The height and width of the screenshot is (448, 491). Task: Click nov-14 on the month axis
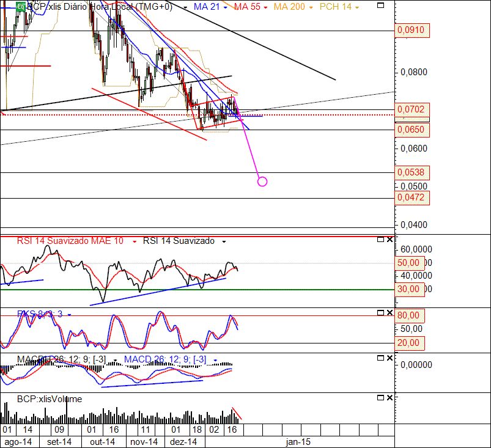pos(144,442)
